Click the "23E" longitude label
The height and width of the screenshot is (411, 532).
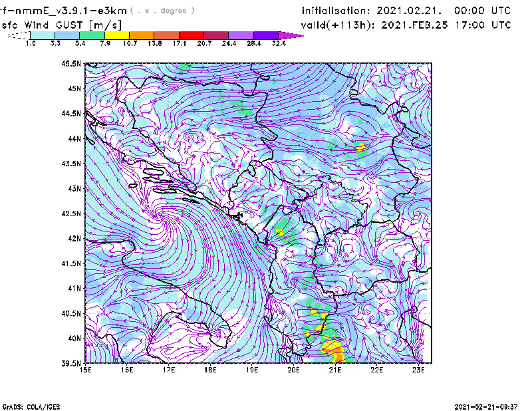pyautogui.click(x=418, y=370)
